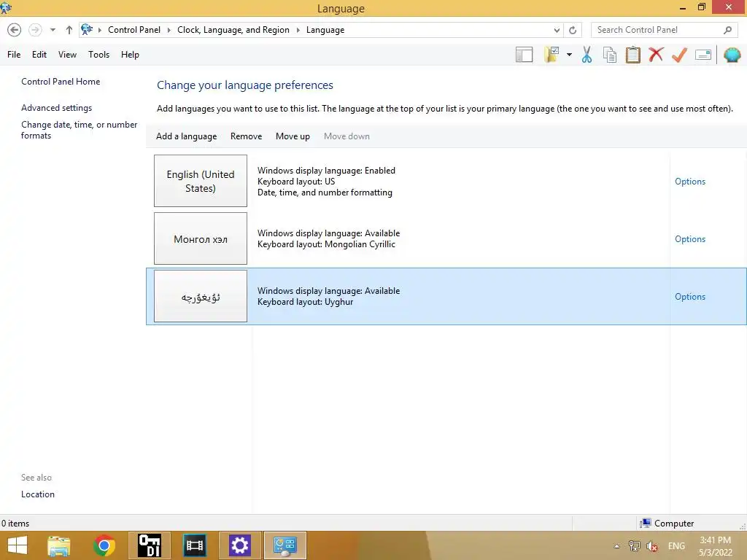747x560 pixels.
Task: Open File Explorer from the taskbar
Action: (59, 545)
